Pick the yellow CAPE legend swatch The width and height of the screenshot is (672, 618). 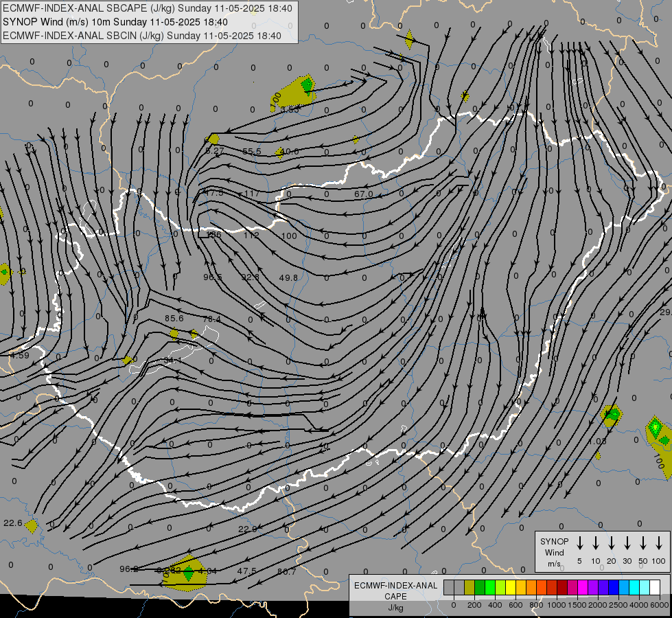coord(511,587)
